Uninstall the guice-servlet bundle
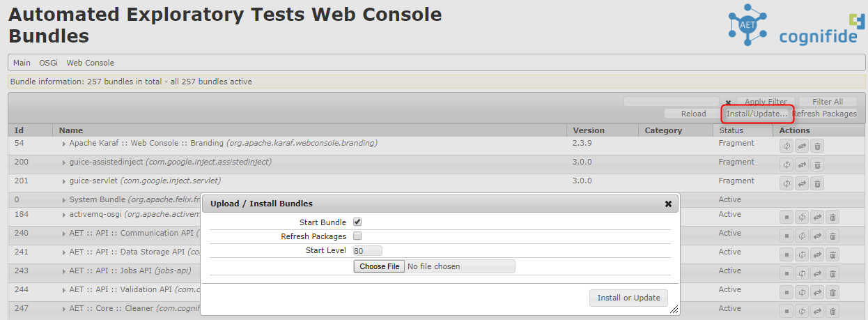 (818, 184)
